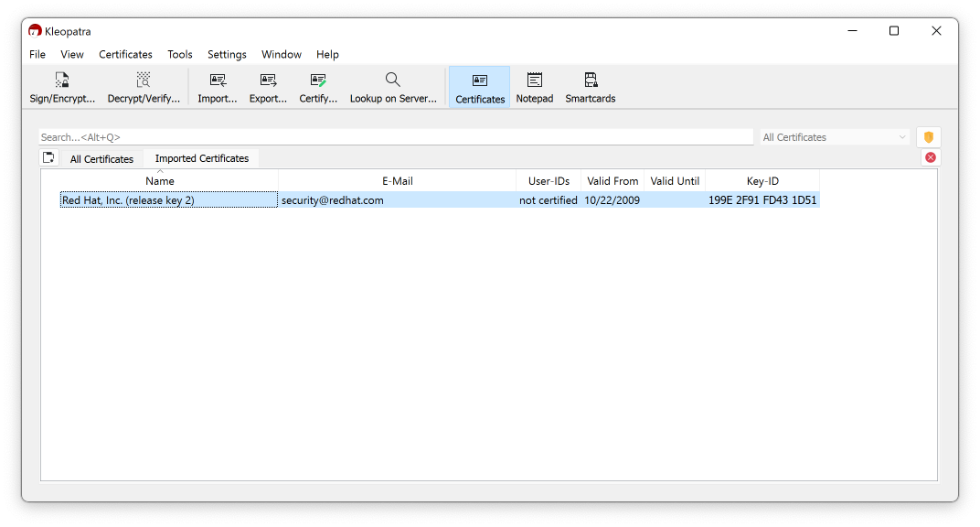Sort by the Valid From column
980x527 pixels.
[612, 180]
